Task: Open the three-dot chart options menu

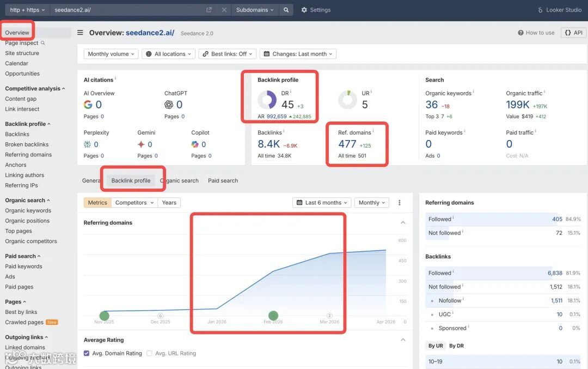Action: pos(400,203)
